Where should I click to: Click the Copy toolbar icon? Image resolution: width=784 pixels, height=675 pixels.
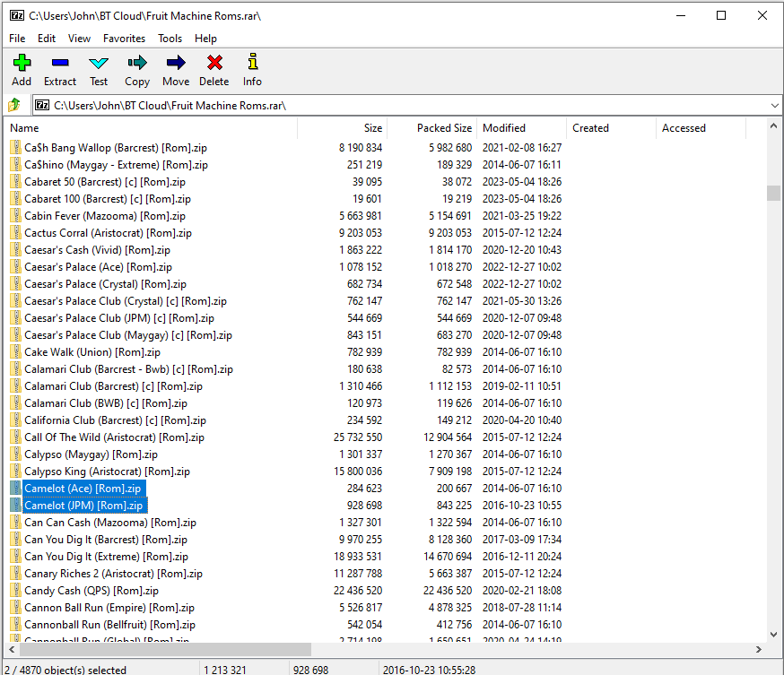point(137,63)
